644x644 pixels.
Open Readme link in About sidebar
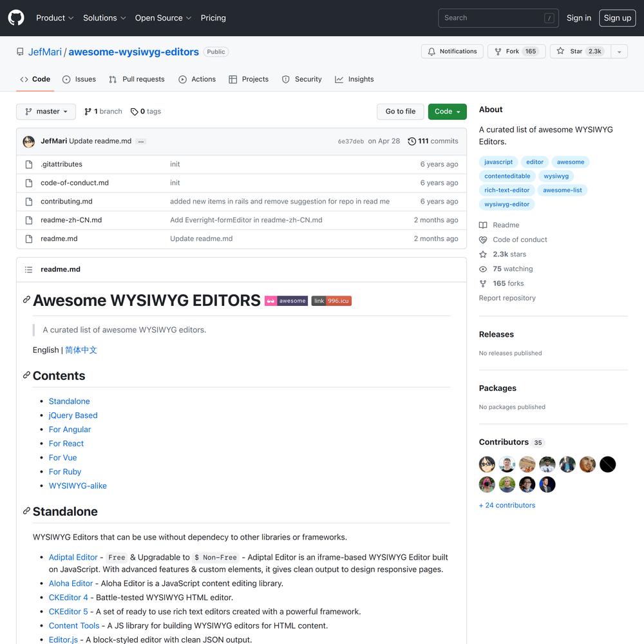[x=500, y=225]
